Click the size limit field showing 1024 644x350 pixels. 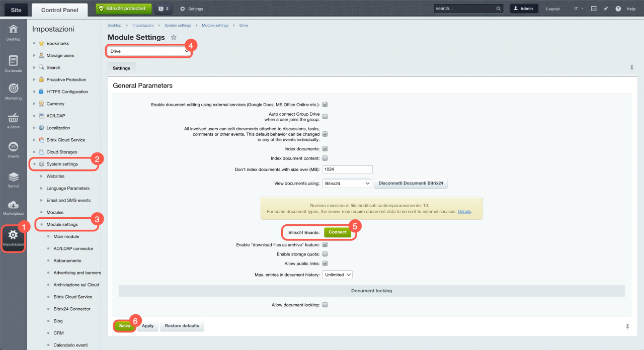click(x=347, y=169)
